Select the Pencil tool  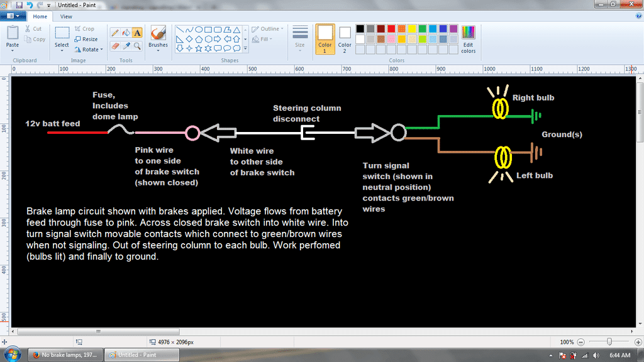pyautogui.click(x=115, y=32)
